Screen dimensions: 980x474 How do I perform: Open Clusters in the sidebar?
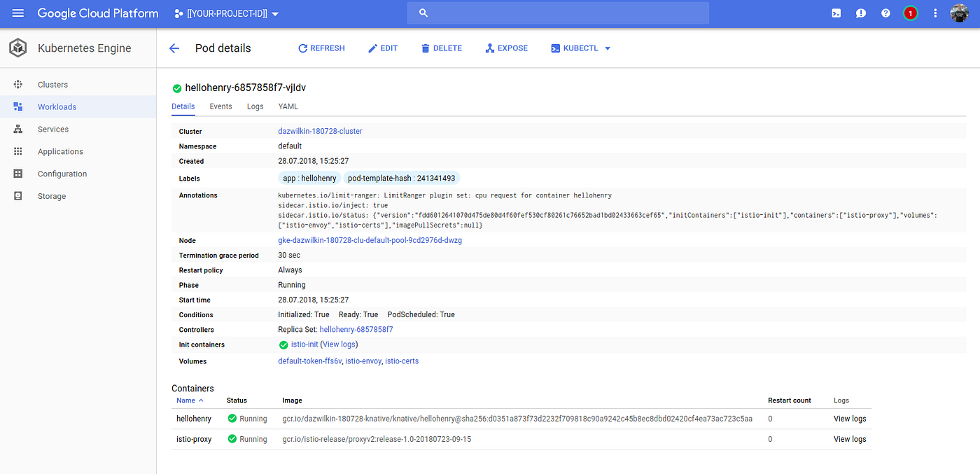[x=52, y=85]
